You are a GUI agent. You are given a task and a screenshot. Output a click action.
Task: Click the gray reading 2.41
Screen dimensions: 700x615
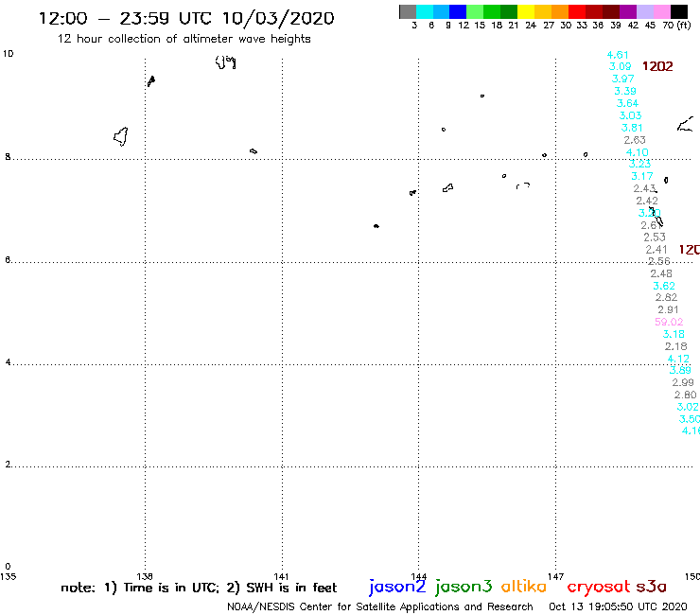coord(656,250)
